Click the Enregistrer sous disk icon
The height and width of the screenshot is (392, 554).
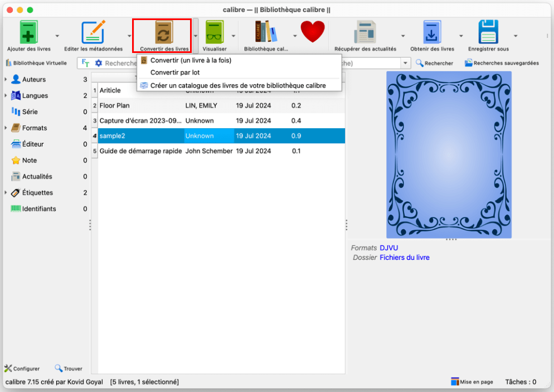488,32
